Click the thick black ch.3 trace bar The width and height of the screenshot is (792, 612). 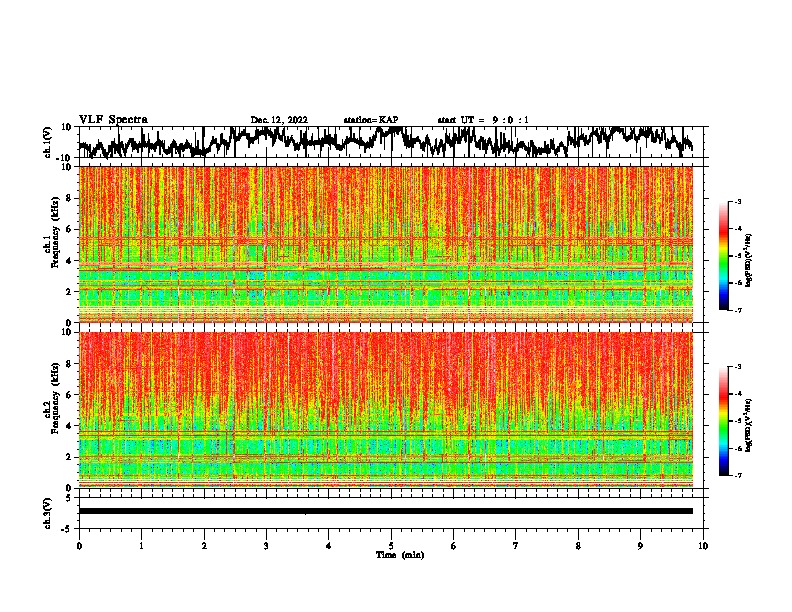pos(386,511)
